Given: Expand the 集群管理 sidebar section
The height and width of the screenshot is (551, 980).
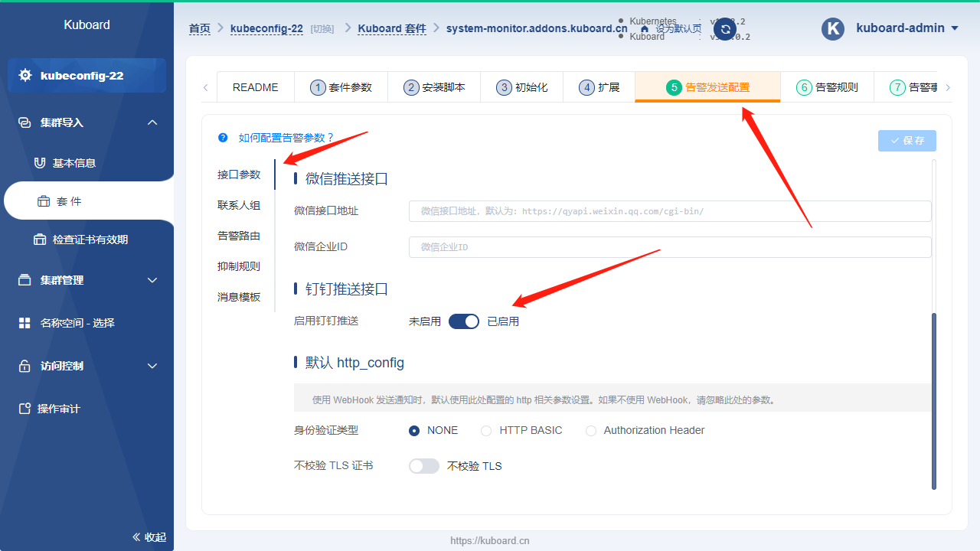Looking at the screenshot, I should tap(87, 280).
